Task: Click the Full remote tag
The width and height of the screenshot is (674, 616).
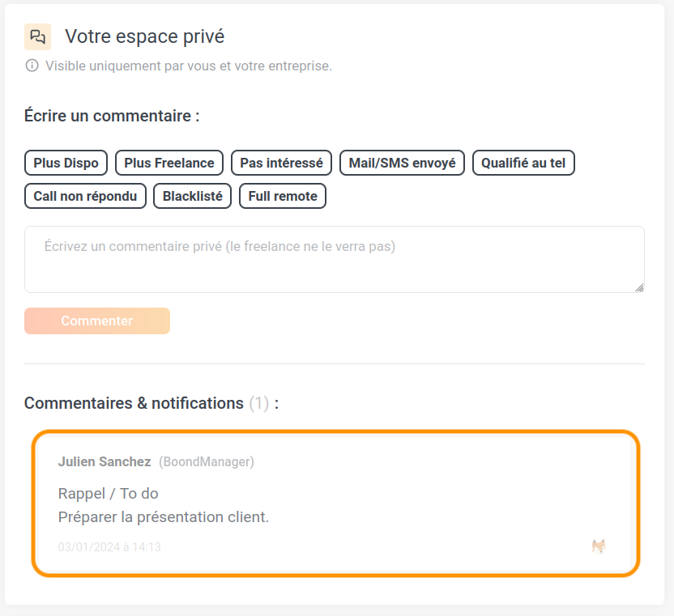Action: click(283, 196)
